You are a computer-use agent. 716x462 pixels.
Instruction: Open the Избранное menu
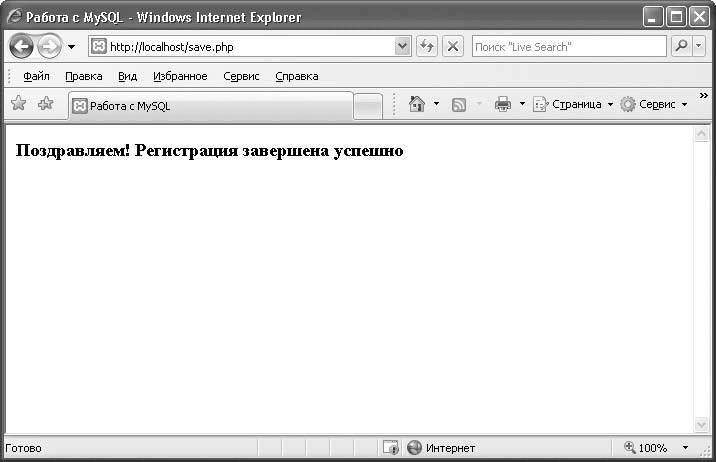click(180, 76)
